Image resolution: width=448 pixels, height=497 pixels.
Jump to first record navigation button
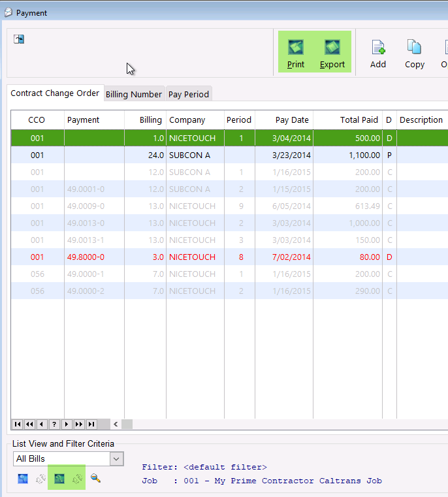[18, 424]
